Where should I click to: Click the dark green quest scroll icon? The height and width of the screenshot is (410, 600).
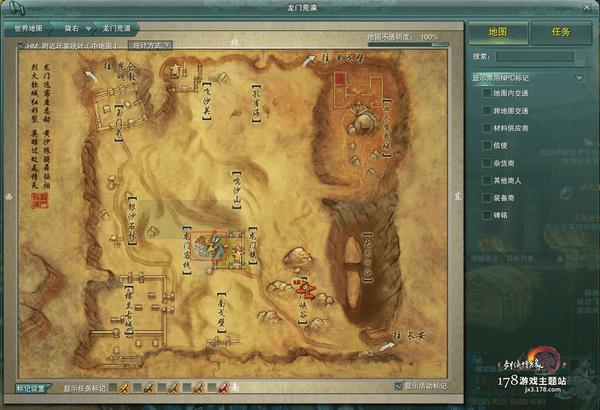[148, 388]
